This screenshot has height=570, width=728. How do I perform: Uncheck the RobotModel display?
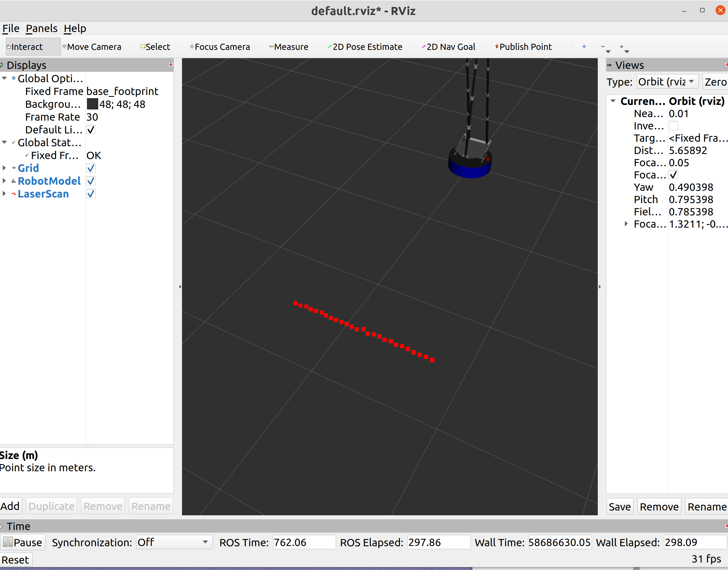pos(91,181)
